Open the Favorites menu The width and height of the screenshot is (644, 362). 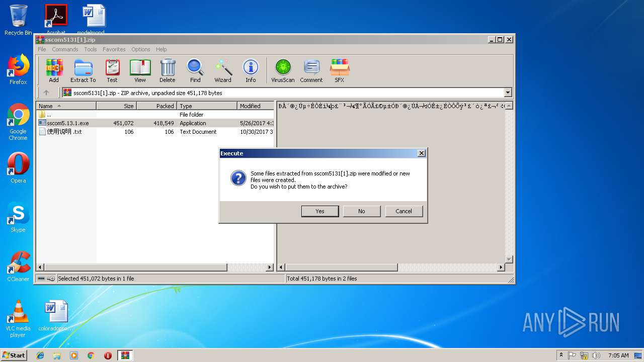point(114,49)
